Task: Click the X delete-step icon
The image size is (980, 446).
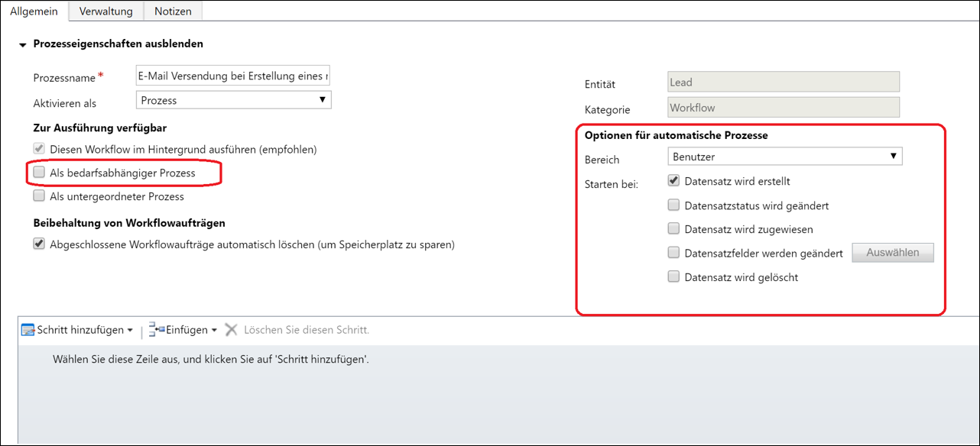Action: (x=232, y=329)
